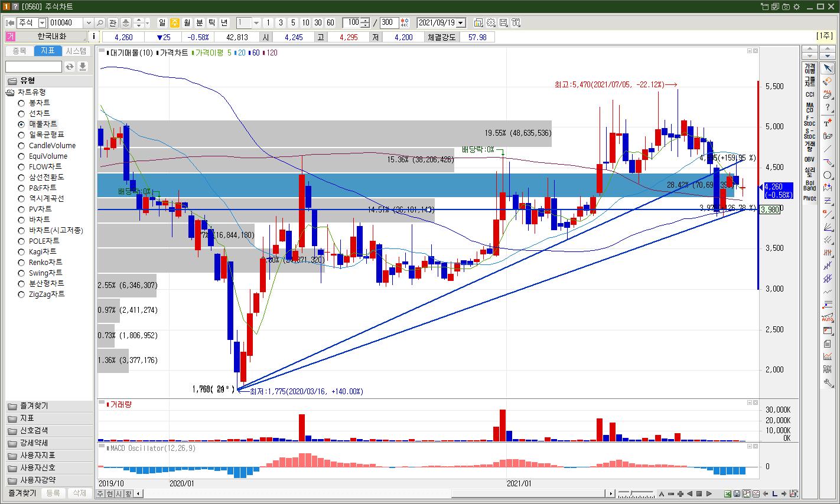Click the 관 watchlist button
Viewport: 840px width, 504px height.
pos(113,22)
